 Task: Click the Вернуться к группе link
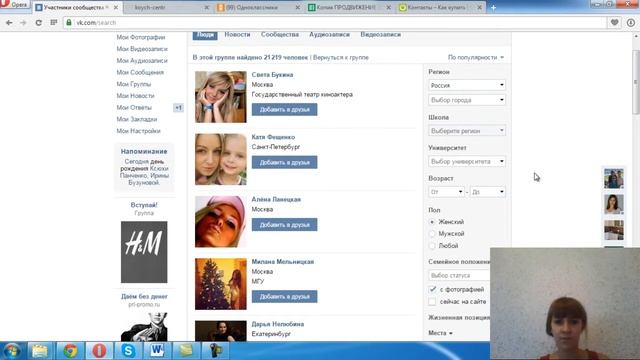[x=341, y=58]
